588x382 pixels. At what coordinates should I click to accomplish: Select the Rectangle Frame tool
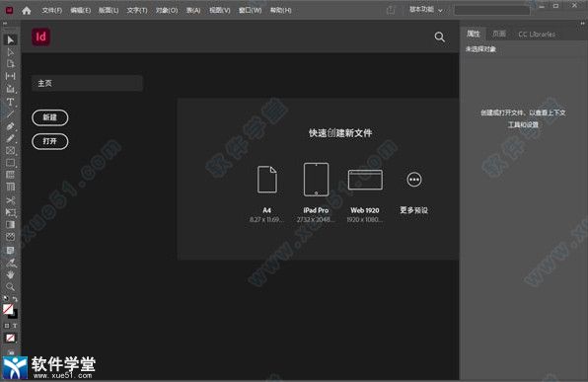click(11, 151)
